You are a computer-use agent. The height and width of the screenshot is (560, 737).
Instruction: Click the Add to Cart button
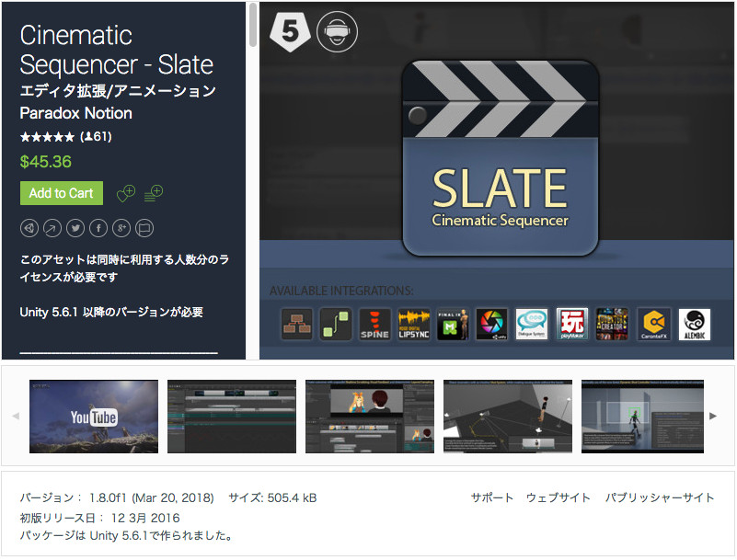click(62, 193)
